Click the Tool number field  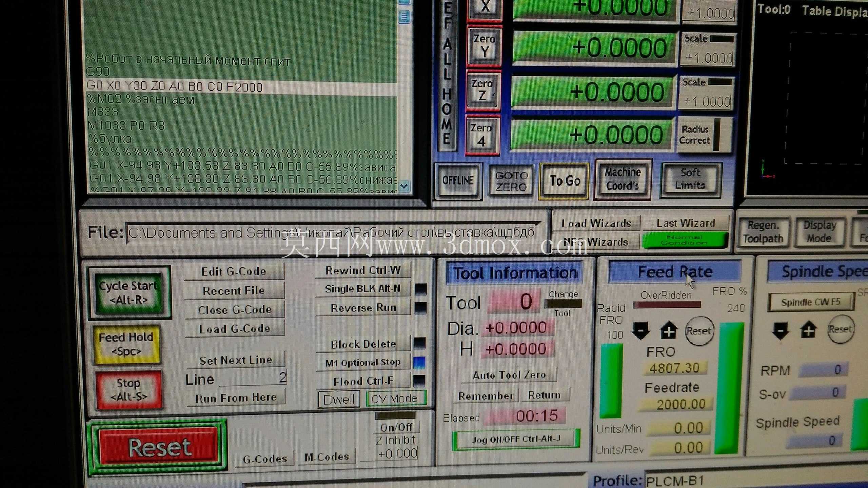[x=514, y=301]
